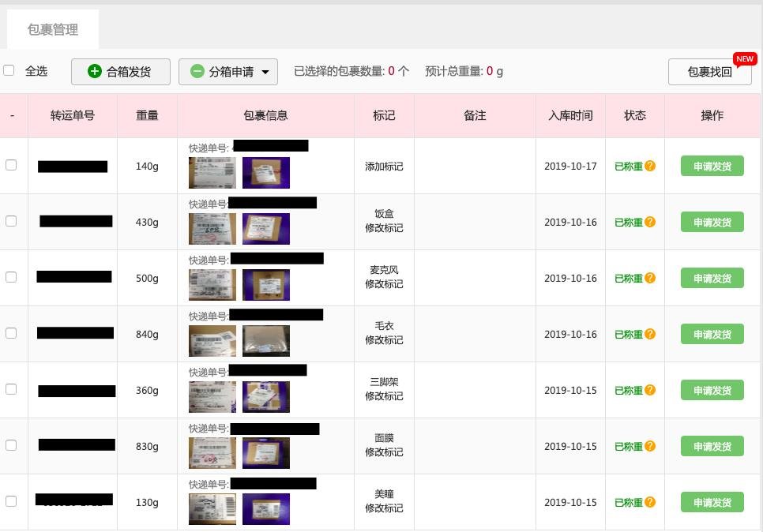Click the green minus icon on 分箱申请

(x=197, y=71)
